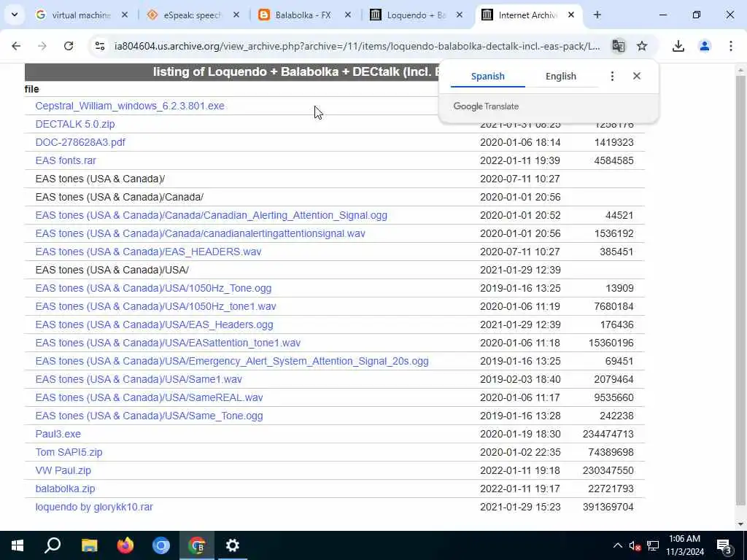
Task: Open a new browser tab
Action: tap(597, 15)
